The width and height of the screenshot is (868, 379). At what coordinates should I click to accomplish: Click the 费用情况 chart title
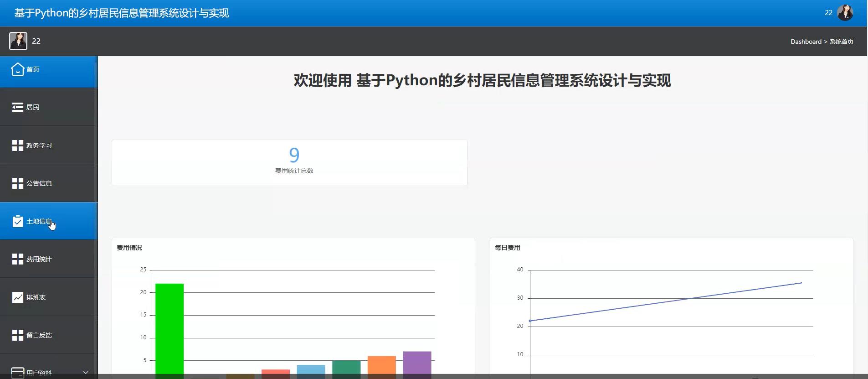(129, 248)
